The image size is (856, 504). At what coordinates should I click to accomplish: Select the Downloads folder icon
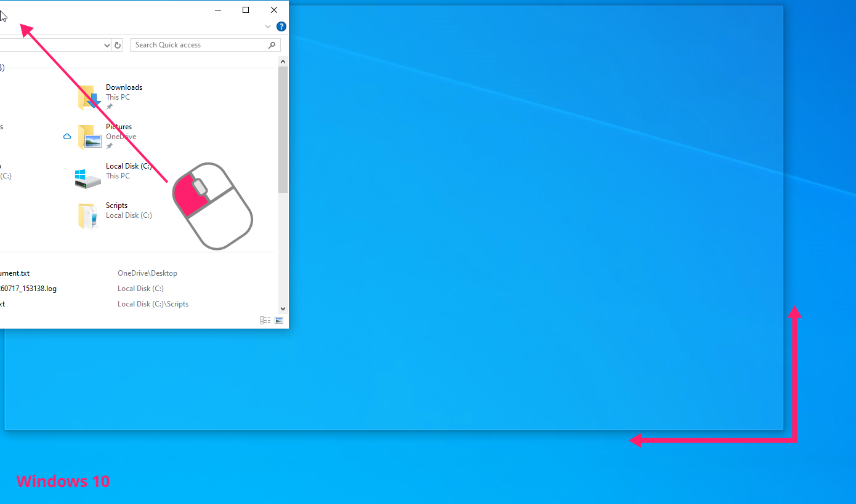88,97
